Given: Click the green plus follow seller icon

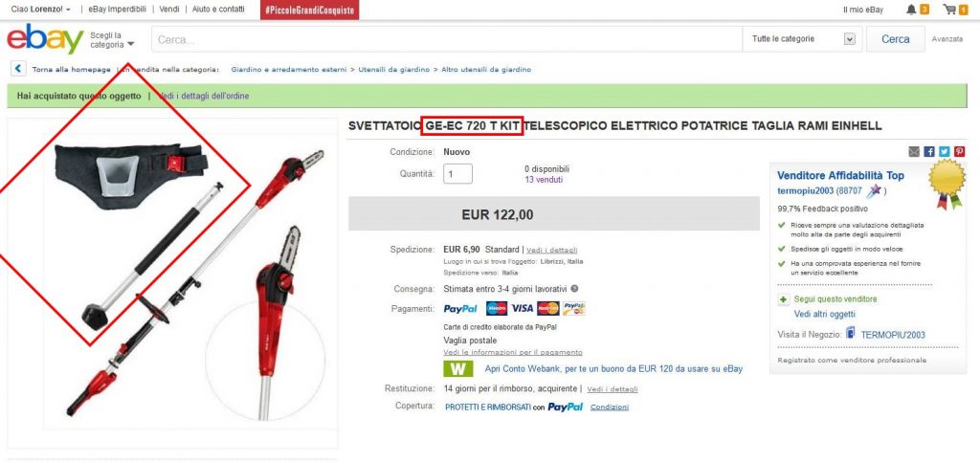Looking at the screenshot, I should pos(783,299).
